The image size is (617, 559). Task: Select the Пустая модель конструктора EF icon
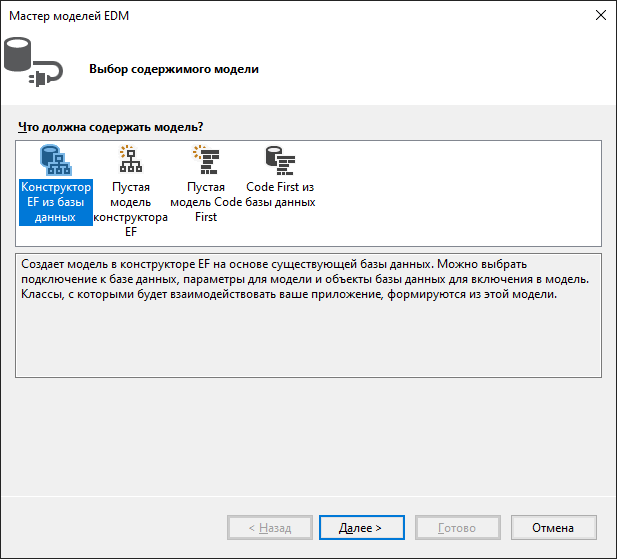point(130,160)
